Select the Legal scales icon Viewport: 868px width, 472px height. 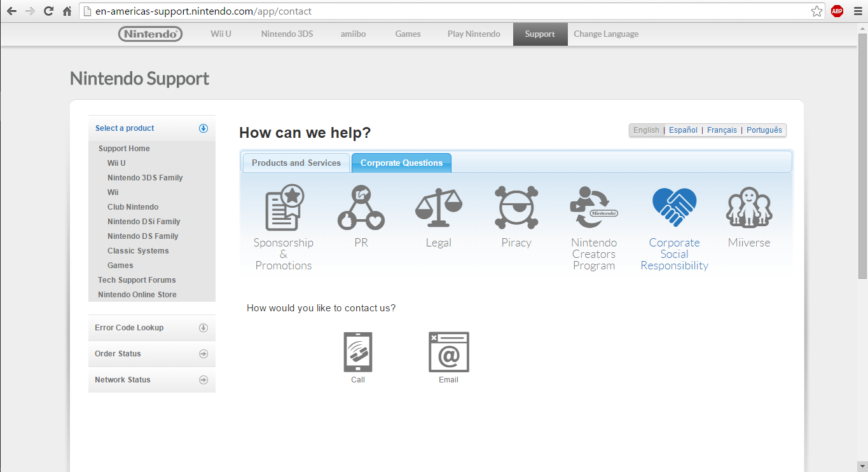pyautogui.click(x=439, y=208)
